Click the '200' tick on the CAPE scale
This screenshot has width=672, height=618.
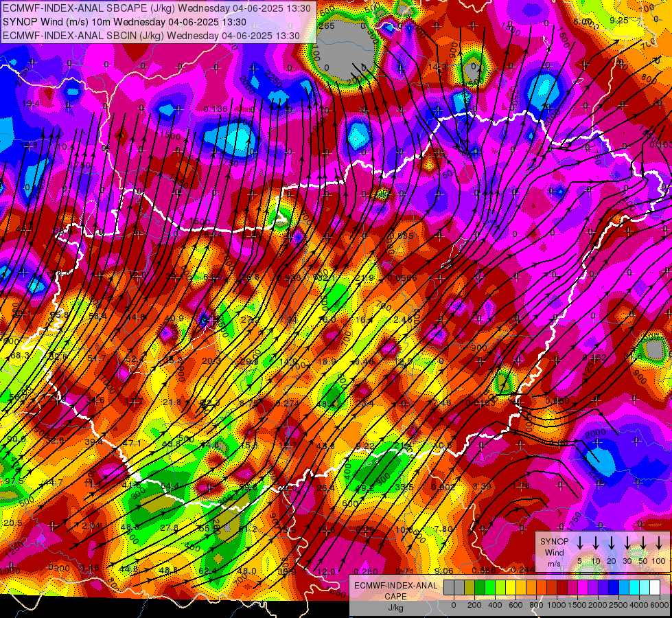pos(474,605)
